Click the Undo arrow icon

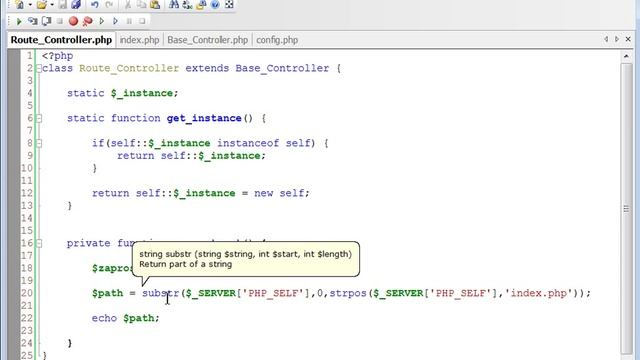(95, 5)
